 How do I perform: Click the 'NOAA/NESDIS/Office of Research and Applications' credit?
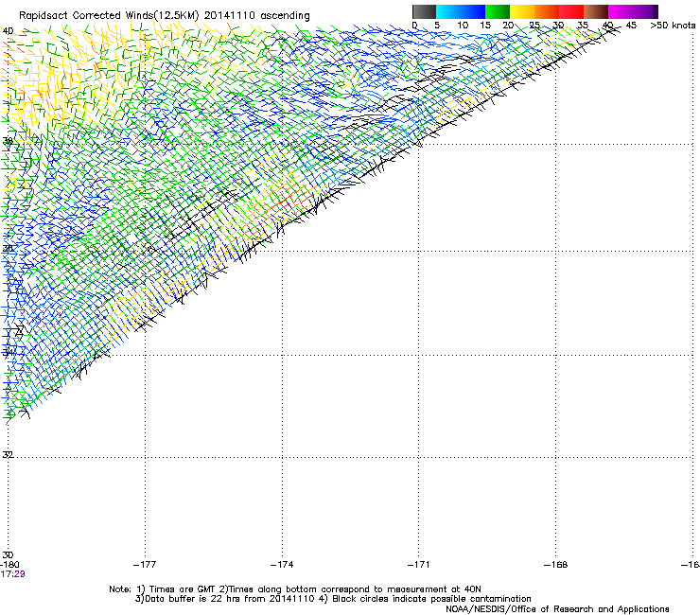pyautogui.click(x=557, y=609)
